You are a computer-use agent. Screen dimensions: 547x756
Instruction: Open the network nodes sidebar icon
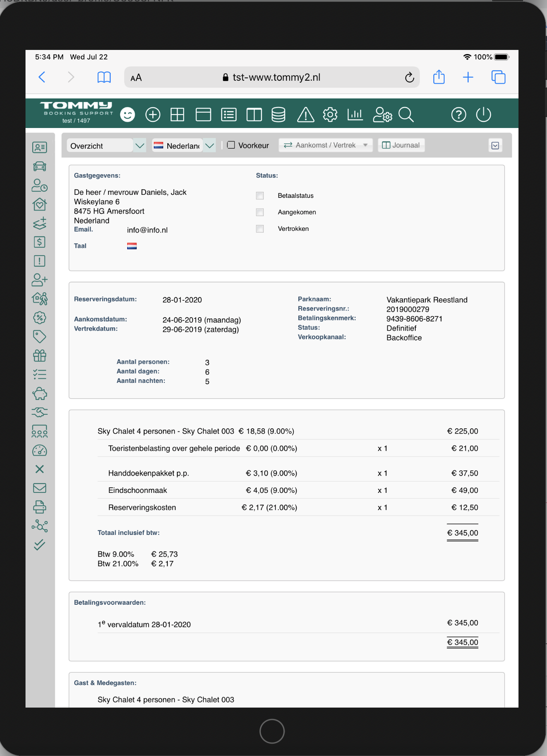39,526
